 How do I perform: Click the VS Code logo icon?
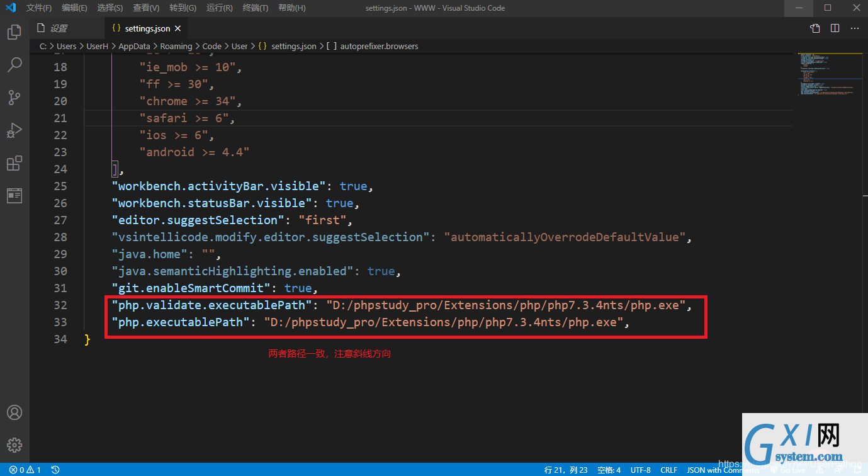click(9, 8)
